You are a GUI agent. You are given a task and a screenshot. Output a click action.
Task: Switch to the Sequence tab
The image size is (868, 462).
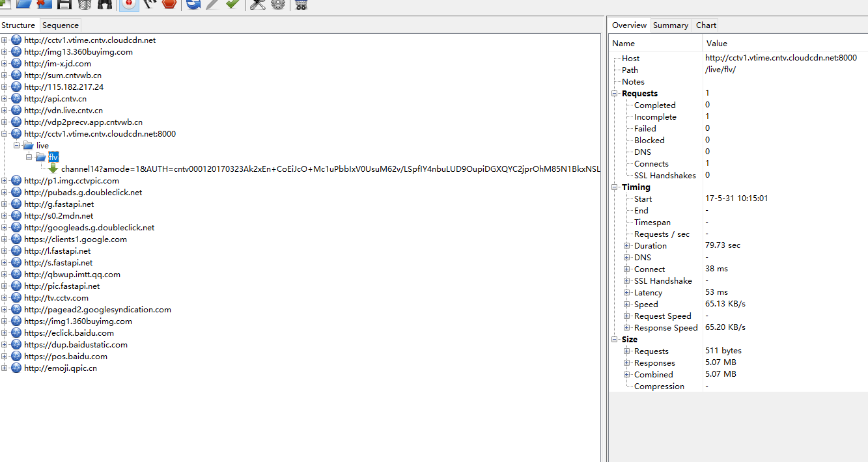coord(61,25)
